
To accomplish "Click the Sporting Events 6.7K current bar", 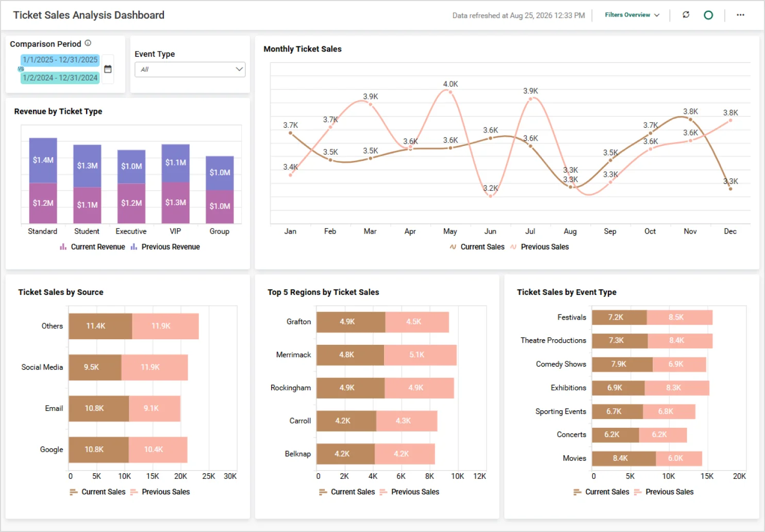I will [x=618, y=412].
